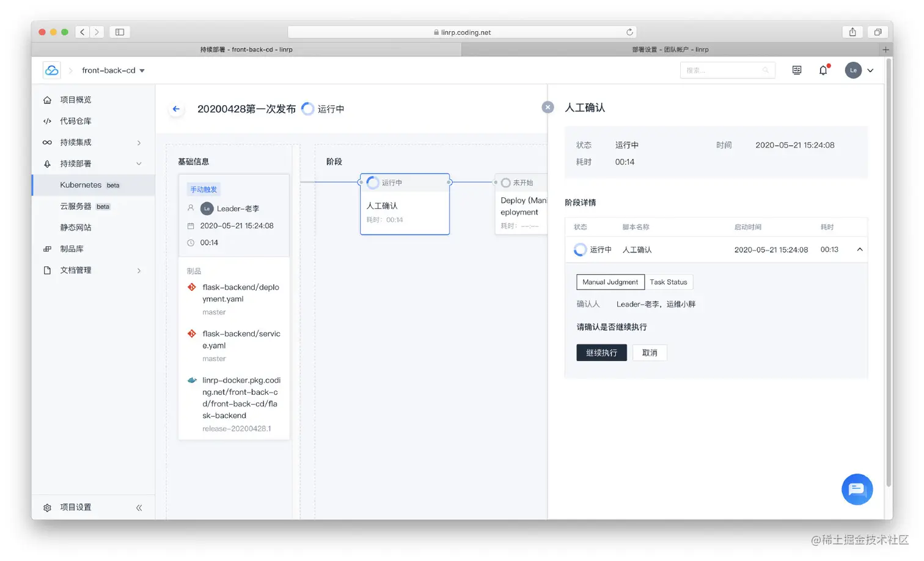Click the 手动触发 trigger tag
This screenshot has width=924, height=561.
(204, 189)
